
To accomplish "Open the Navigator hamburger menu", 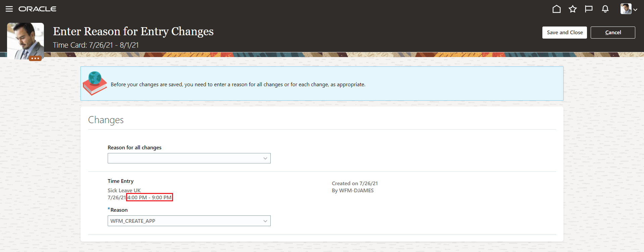I will [9, 9].
